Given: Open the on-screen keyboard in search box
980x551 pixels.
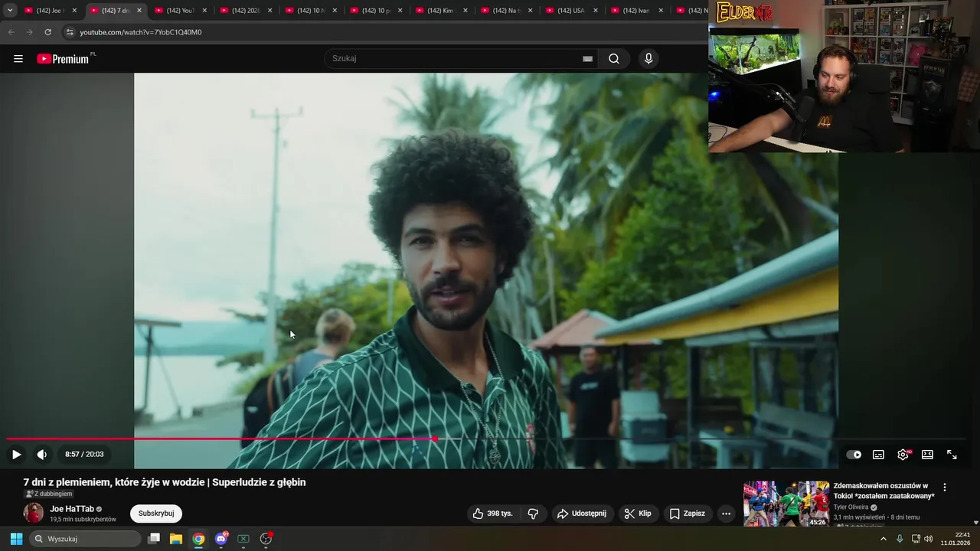Looking at the screenshot, I should pos(587,59).
